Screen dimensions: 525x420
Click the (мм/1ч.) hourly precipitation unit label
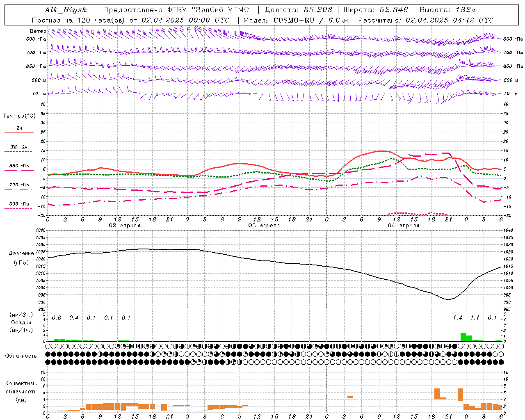pyautogui.click(x=21, y=330)
